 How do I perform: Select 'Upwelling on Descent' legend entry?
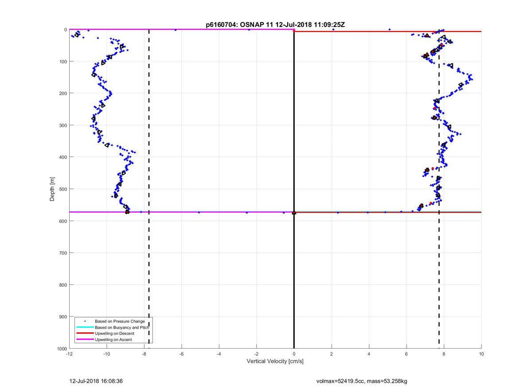tap(114, 333)
